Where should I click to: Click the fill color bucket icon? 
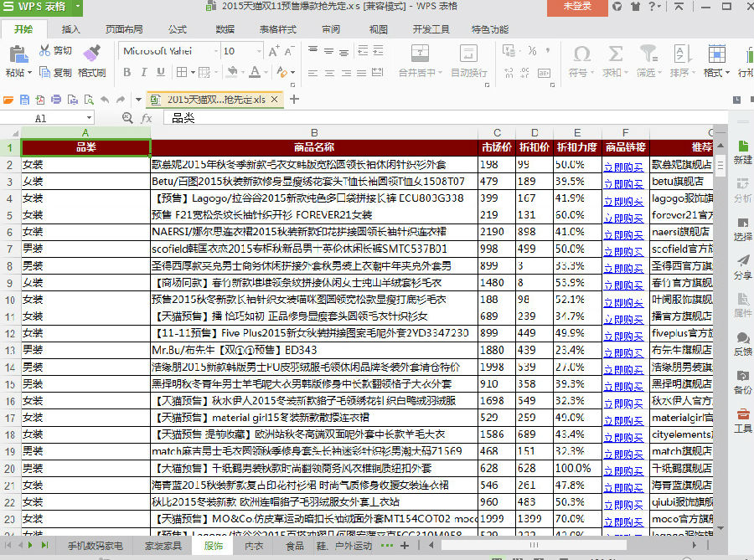(232, 72)
